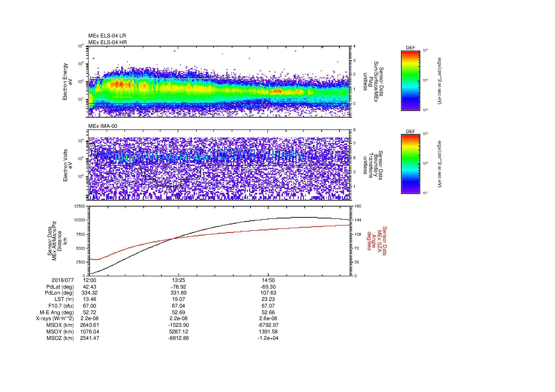This screenshot has width=555, height=392.
Task: Click the 'PdLon (deg)' row label
Action: click(60, 293)
